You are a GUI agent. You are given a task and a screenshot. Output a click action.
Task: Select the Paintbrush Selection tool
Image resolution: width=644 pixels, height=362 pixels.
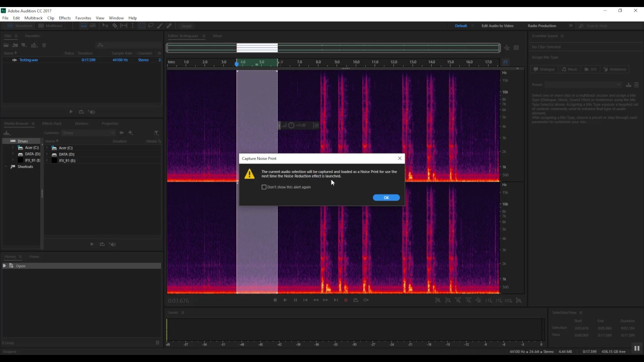159,26
